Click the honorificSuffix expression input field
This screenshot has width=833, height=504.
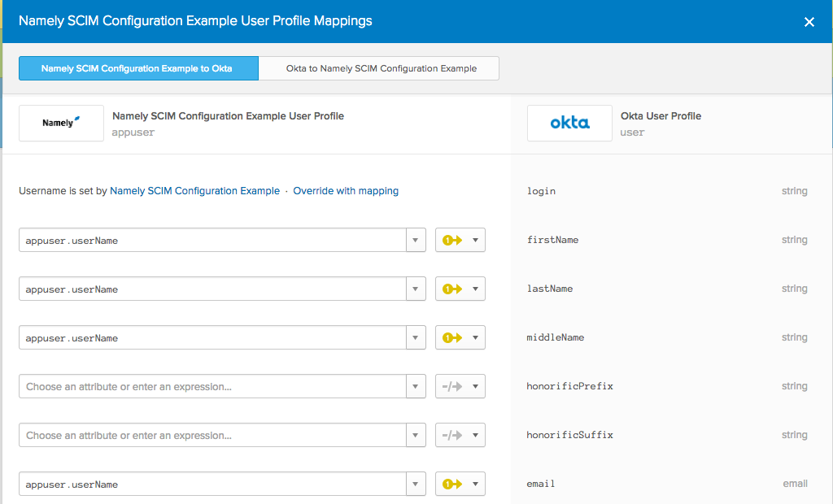click(212, 436)
